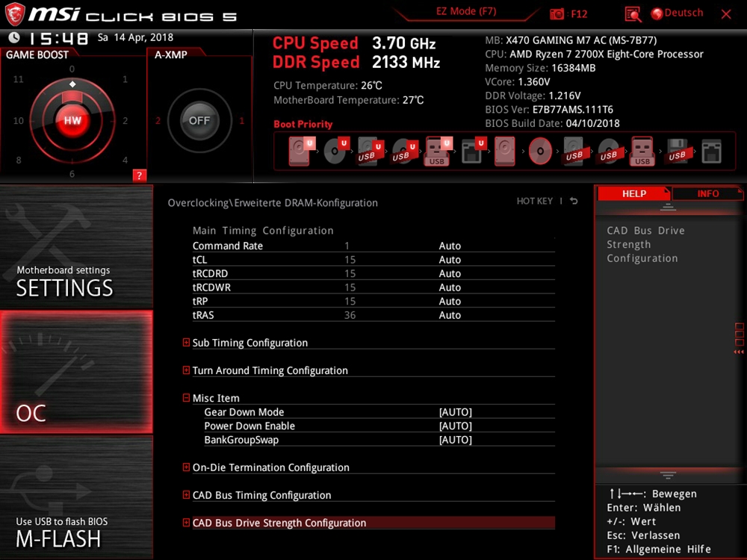This screenshot has width=747, height=560.
Task: Select the legacy hard disk boot icon without U badge
Action: [504, 151]
